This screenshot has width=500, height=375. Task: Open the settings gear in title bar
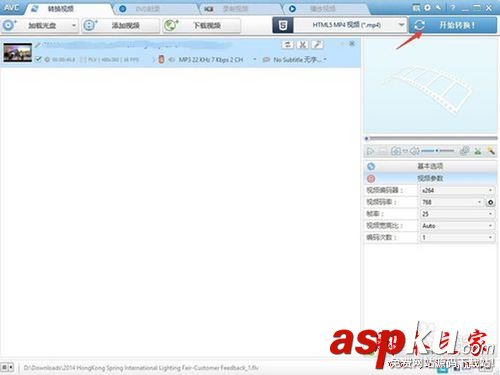(427, 8)
